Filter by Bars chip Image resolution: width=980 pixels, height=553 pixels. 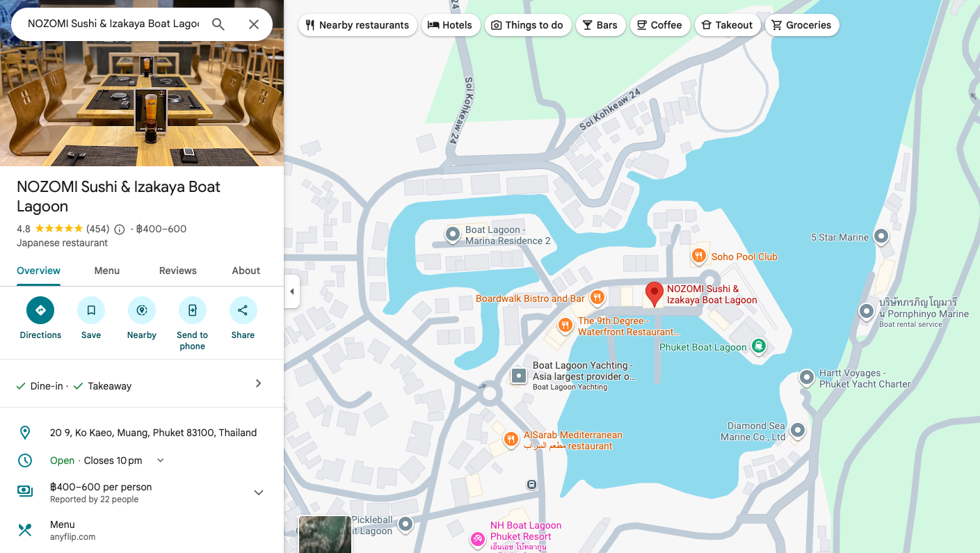pos(600,25)
